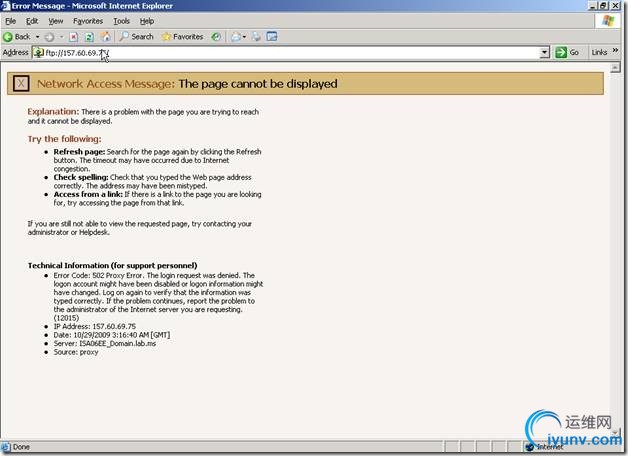628x456 pixels.
Task: Restore down the Internet Explorer window
Action: coord(604,6)
